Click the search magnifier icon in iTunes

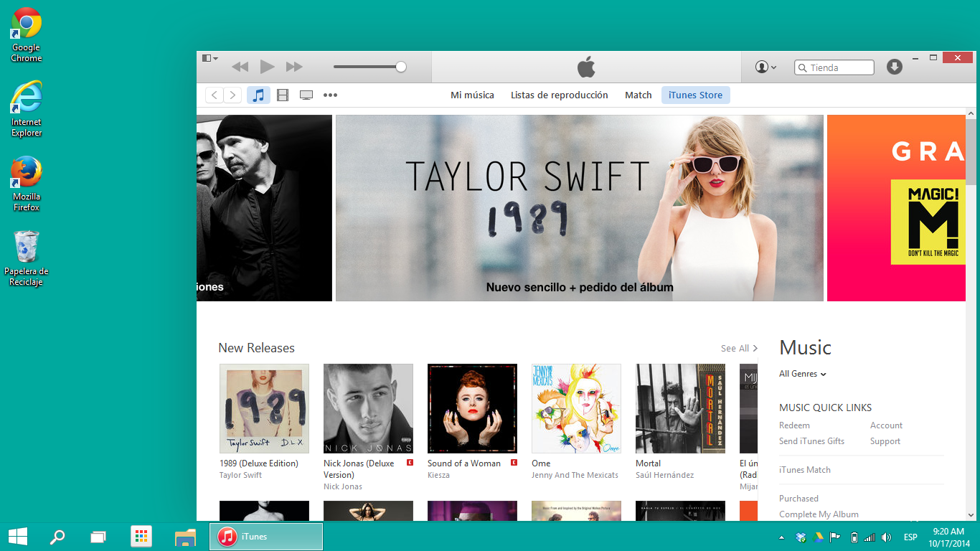803,67
